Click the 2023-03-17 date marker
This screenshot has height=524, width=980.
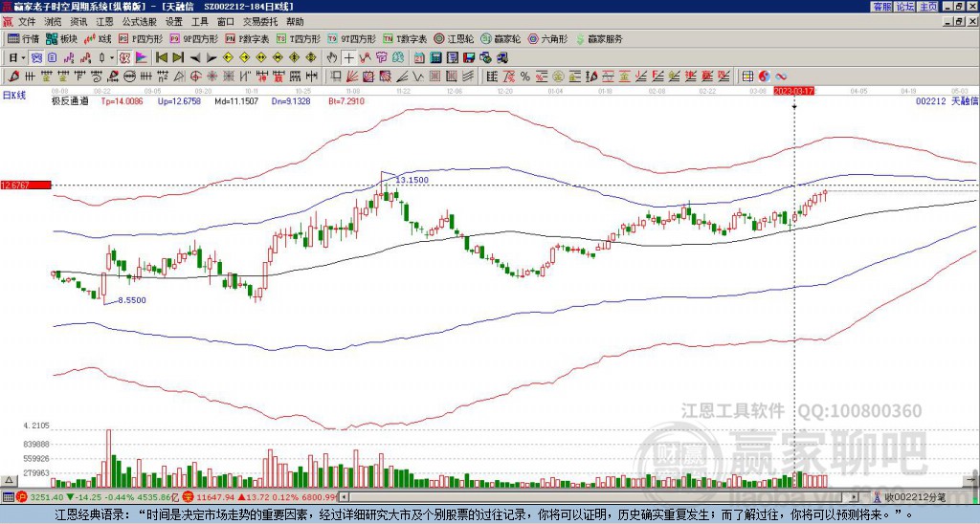[x=793, y=91]
